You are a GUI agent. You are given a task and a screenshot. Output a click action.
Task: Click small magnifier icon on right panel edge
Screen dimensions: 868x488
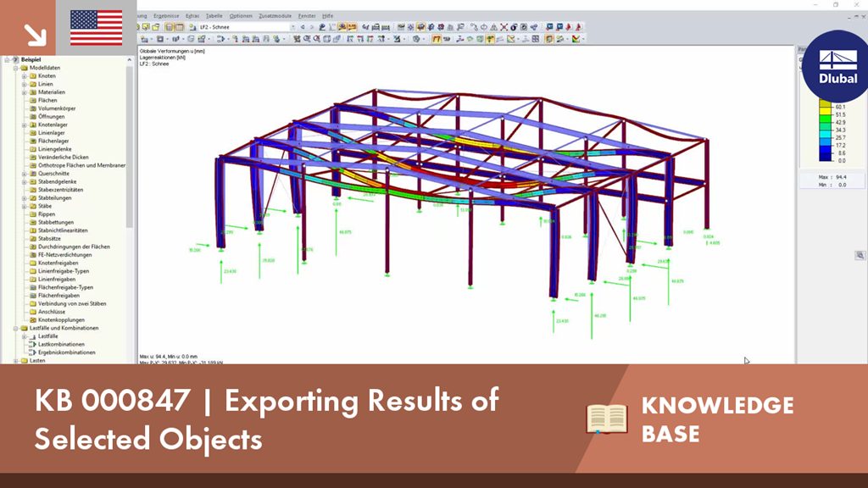[x=860, y=255]
